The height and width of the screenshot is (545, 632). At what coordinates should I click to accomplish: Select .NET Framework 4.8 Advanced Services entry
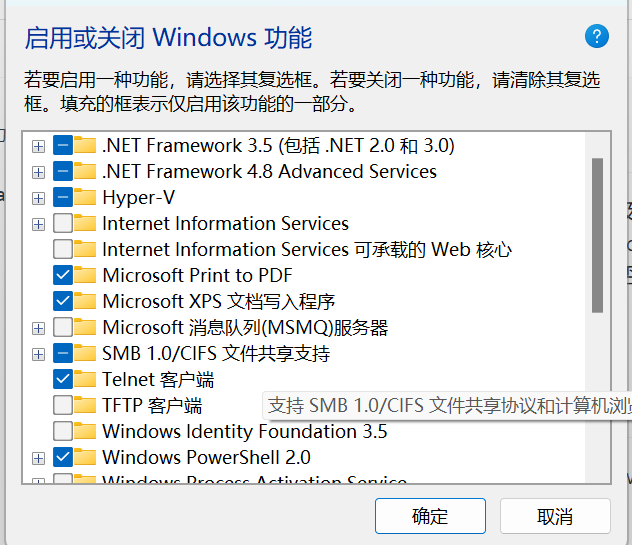click(269, 171)
